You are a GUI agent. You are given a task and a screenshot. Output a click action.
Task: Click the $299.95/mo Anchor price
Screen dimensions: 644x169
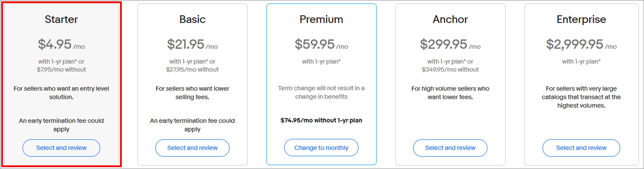tap(450, 44)
